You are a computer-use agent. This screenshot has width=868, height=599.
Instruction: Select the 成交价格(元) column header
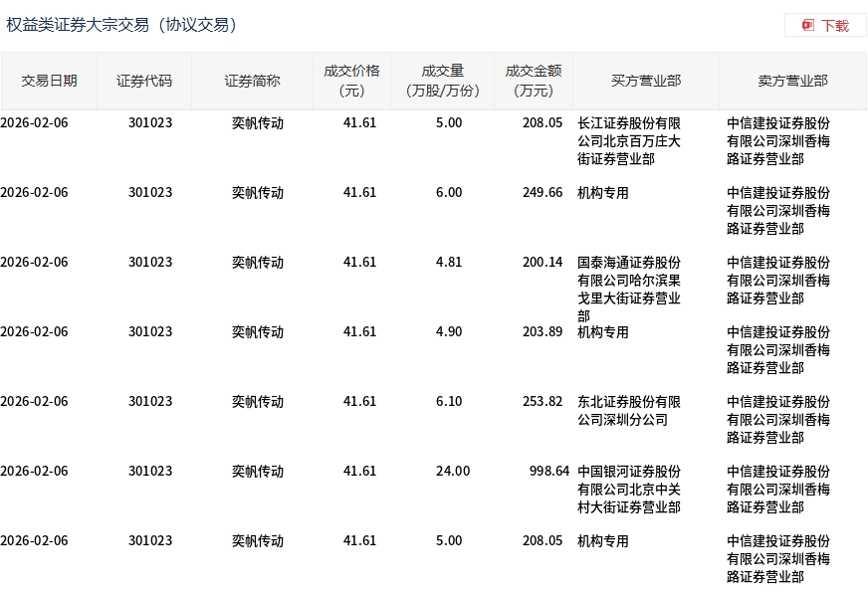(351, 81)
